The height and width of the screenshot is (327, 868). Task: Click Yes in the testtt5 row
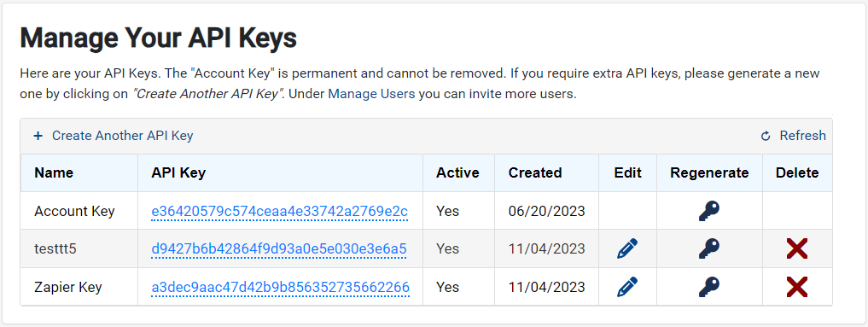coord(448,249)
